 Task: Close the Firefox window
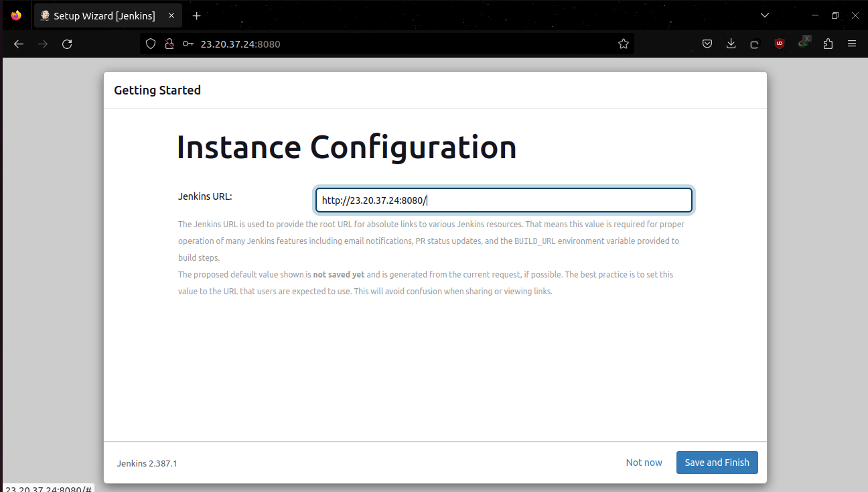click(855, 15)
